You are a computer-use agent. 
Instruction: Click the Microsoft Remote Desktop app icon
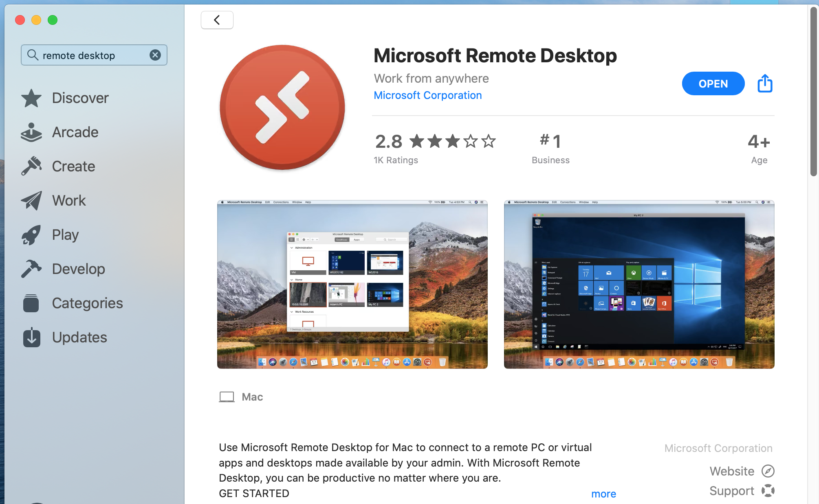(x=282, y=107)
